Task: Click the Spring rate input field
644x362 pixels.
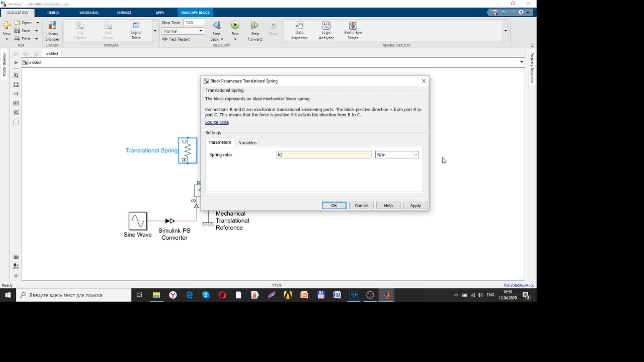Action: point(324,155)
